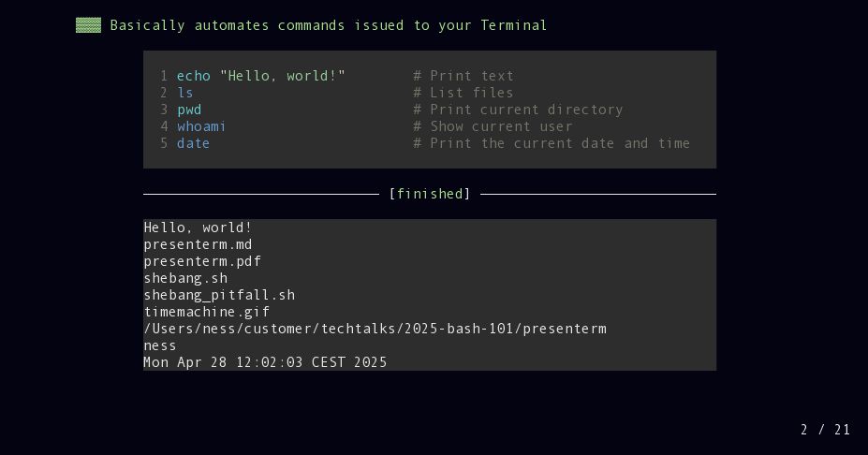
Task: Click the whoami command on line 4
Action: (x=201, y=126)
